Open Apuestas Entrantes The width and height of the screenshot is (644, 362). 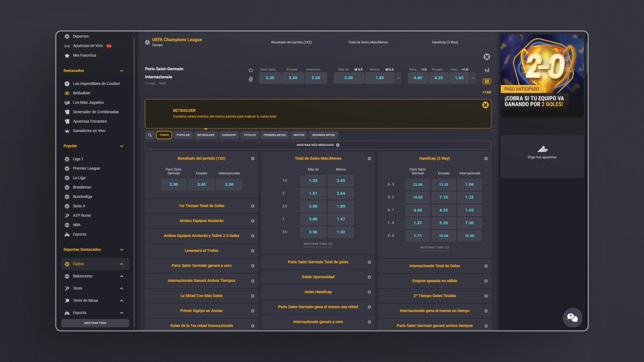tap(90, 121)
